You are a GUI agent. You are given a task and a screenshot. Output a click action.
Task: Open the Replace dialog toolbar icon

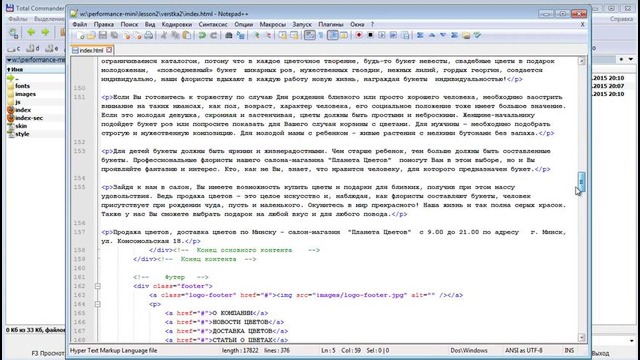(x=240, y=35)
